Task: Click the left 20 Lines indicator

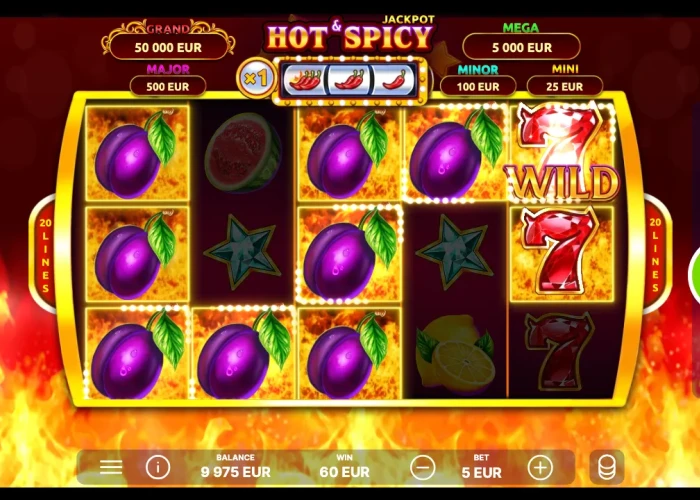Action: coord(45,255)
